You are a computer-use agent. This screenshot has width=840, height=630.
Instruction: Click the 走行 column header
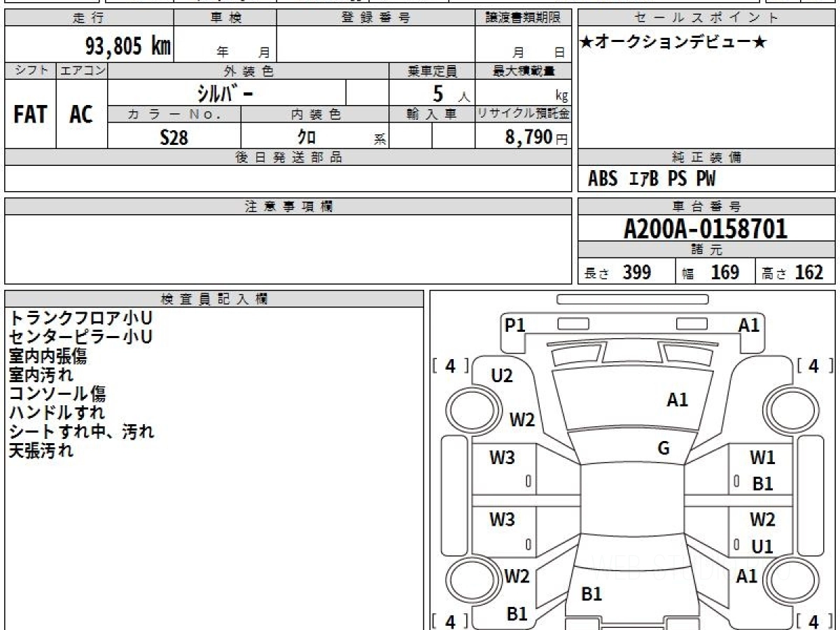pyautogui.click(x=89, y=18)
